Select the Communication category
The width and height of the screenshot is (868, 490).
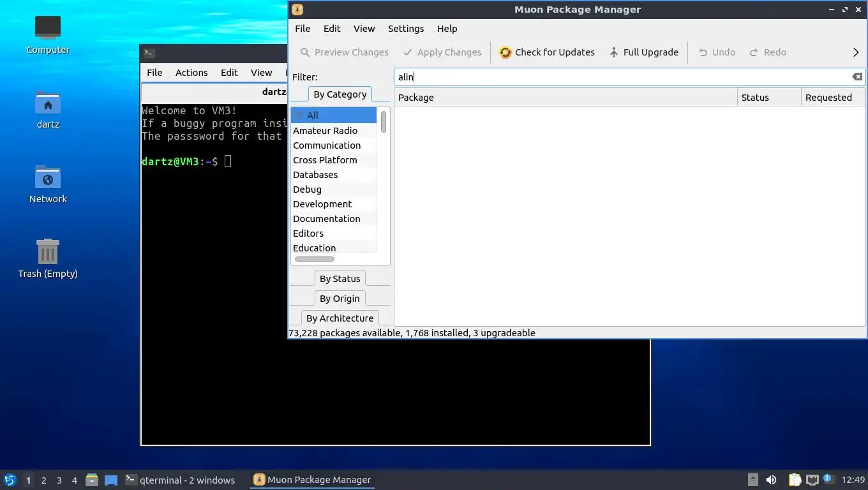[334, 145]
